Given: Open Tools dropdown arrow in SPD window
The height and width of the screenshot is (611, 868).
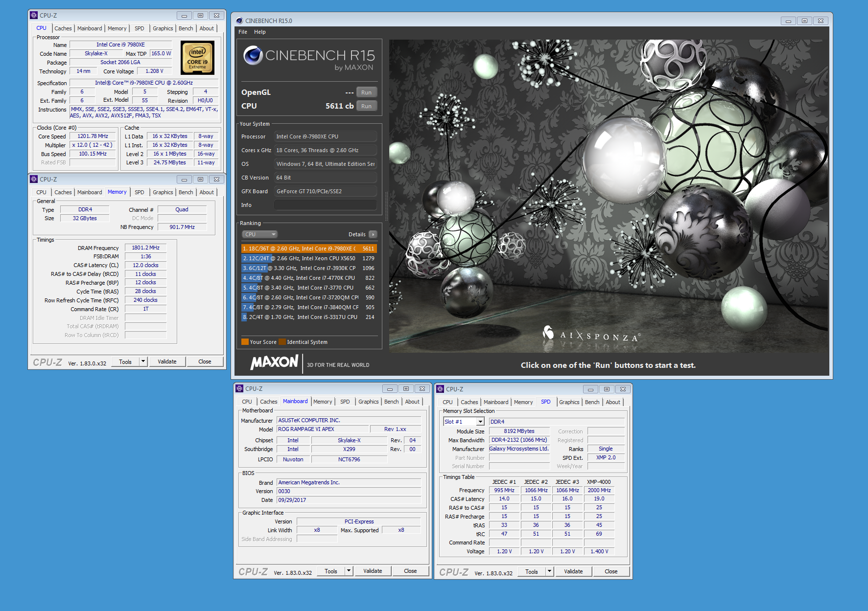Looking at the screenshot, I should 549,571.
